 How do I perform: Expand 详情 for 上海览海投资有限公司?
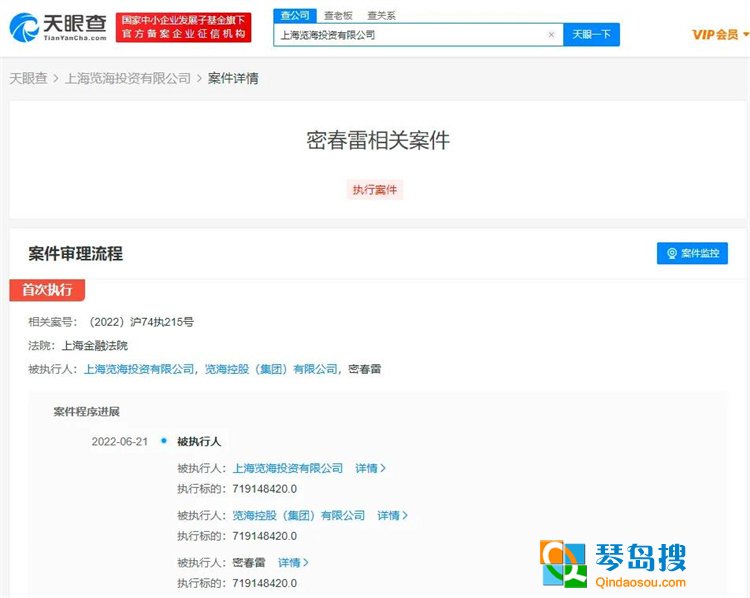(x=370, y=468)
